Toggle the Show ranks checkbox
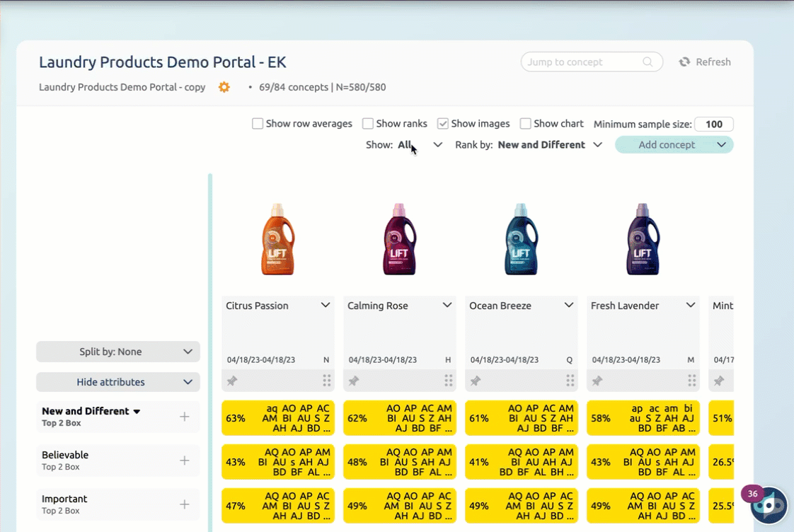 coord(368,124)
